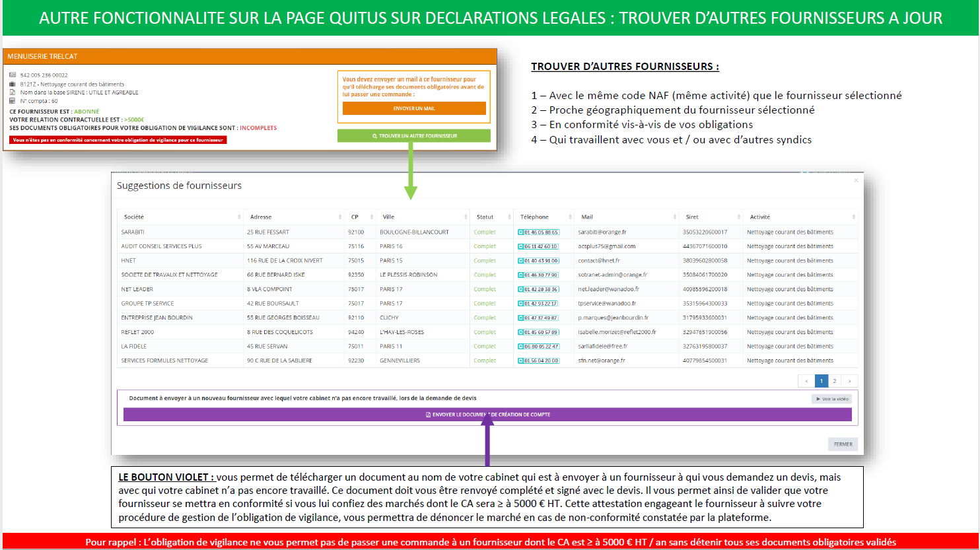Click the Statut column sort arrows
Screen dimensions: 980x550
tap(509, 217)
